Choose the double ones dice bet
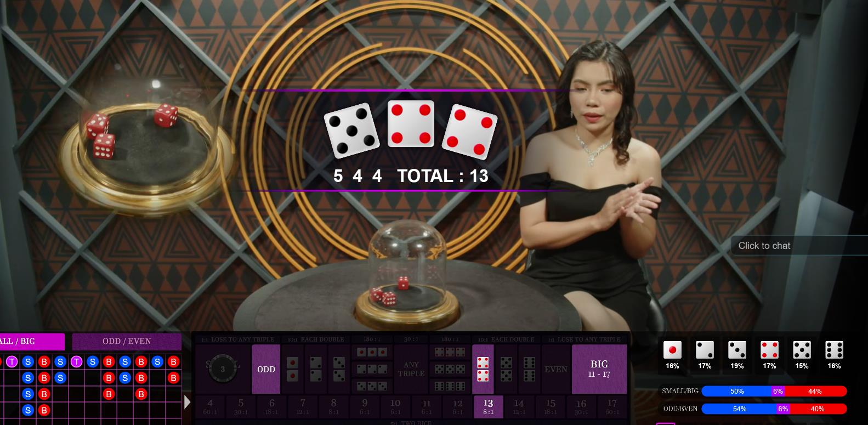 pyautogui.click(x=293, y=369)
